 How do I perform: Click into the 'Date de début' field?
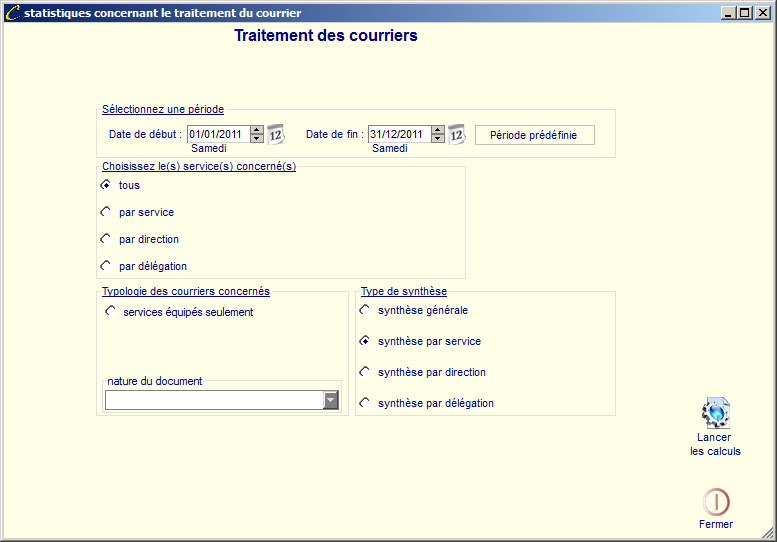217,134
